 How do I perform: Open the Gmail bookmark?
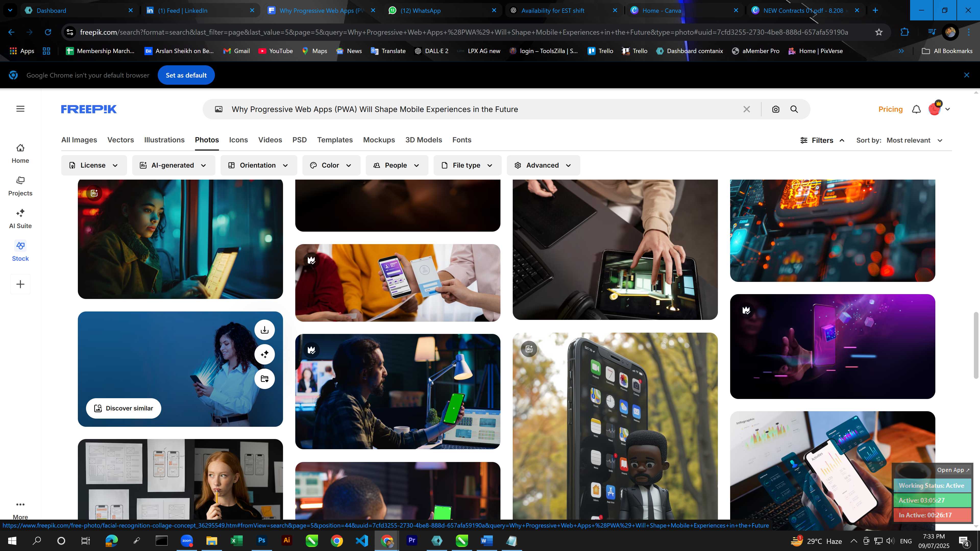[237, 51]
